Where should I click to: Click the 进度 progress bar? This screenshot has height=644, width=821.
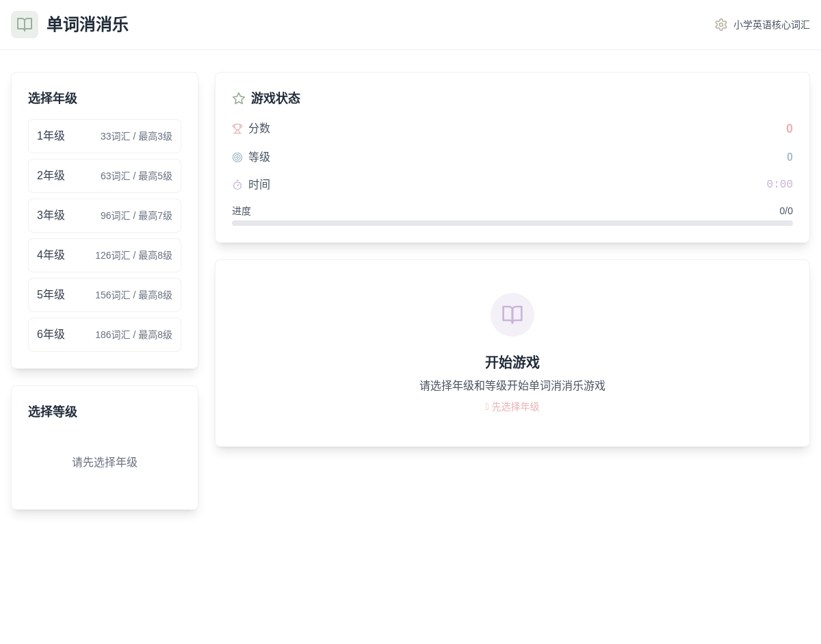coord(512,223)
